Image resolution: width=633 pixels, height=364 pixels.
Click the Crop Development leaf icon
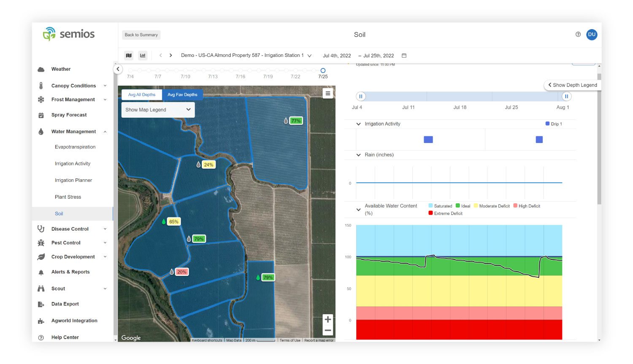tap(41, 257)
